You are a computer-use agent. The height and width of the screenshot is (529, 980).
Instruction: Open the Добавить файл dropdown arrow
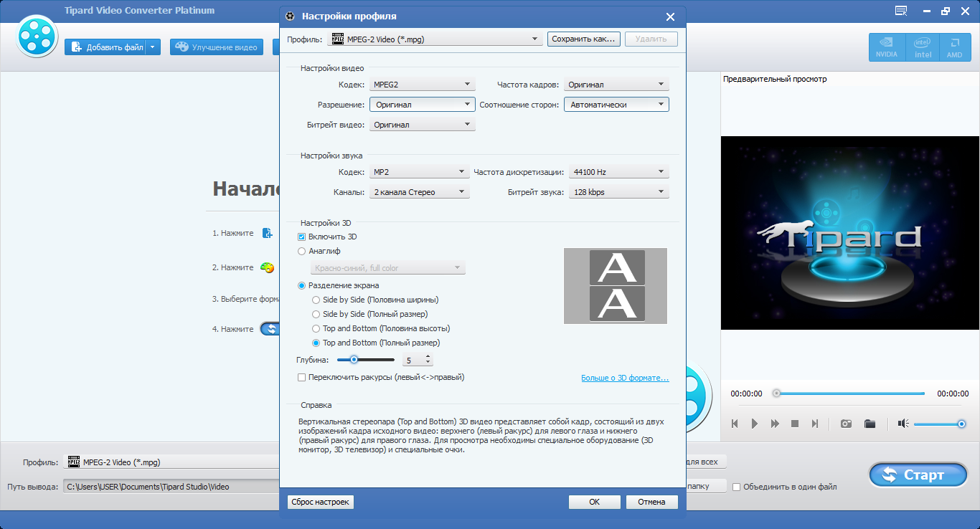point(153,47)
